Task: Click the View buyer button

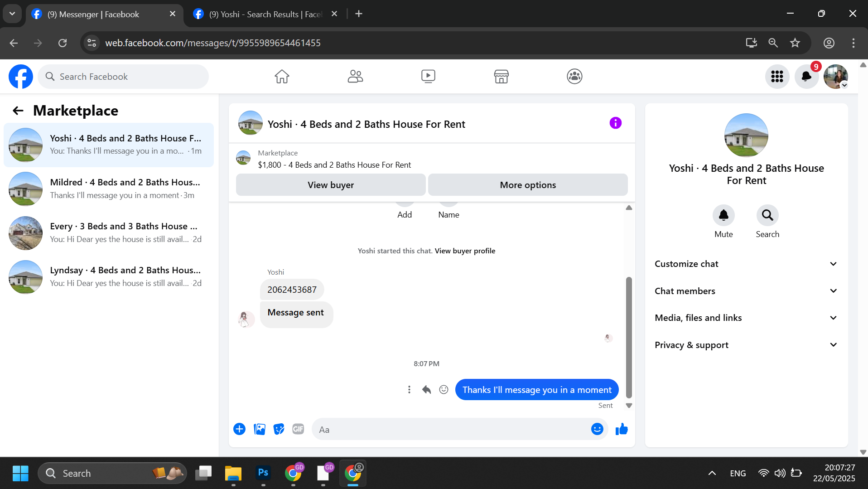Action: pos(331,185)
